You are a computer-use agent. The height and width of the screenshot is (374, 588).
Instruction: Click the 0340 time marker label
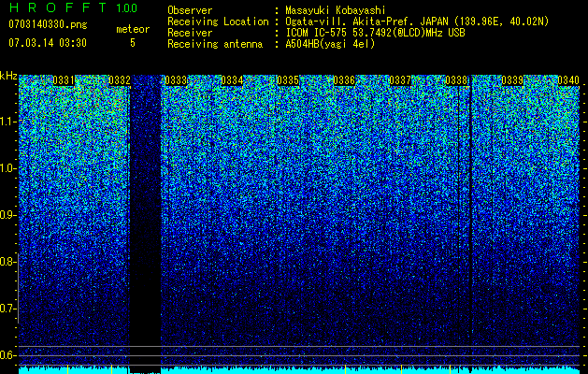click(568, 80)
